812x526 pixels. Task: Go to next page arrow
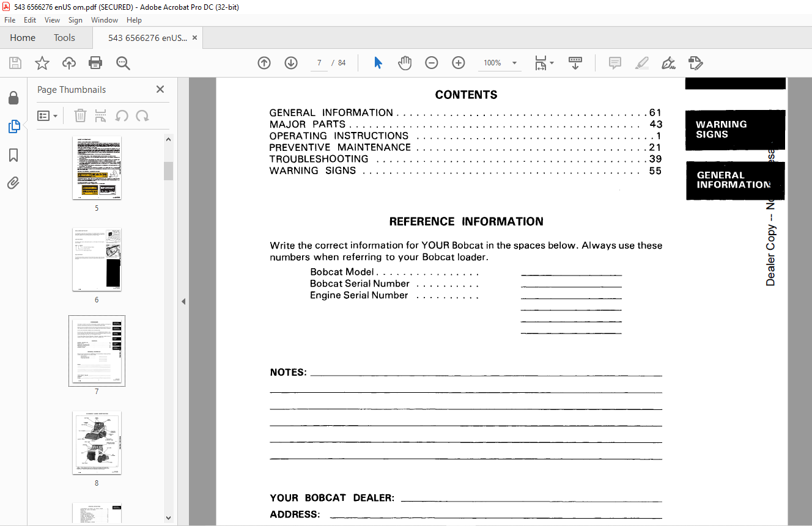point(291,63)
